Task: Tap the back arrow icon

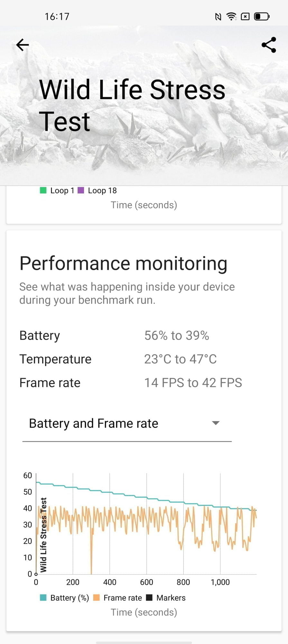Action: point(23,45)
